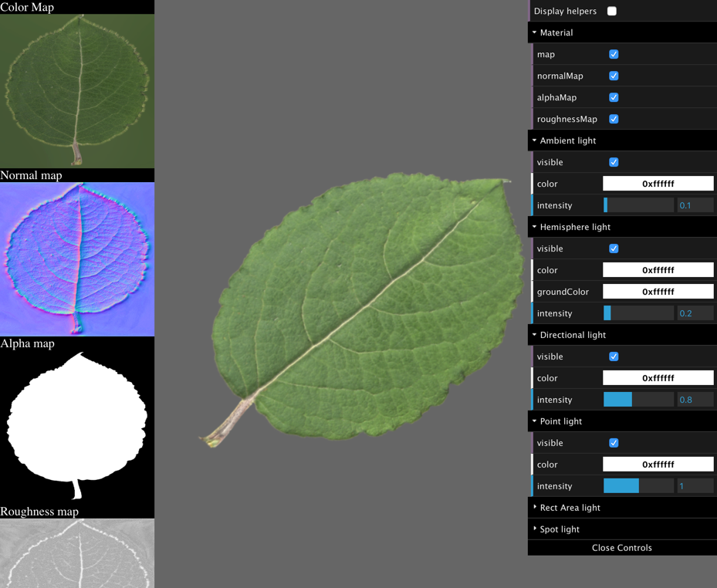Collapse the Point light folder
The width and height of the screenshot is (717, 588).
[622, 421]
